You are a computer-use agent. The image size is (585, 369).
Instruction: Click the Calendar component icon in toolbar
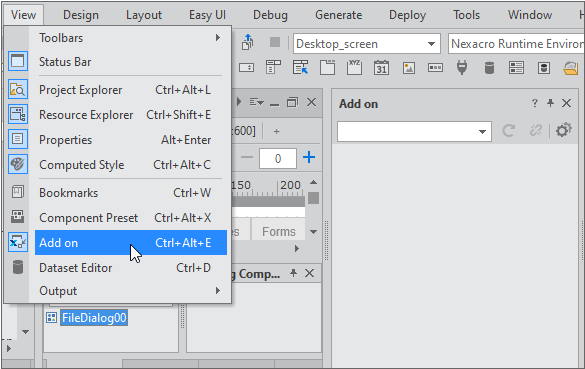click(381, 68)
